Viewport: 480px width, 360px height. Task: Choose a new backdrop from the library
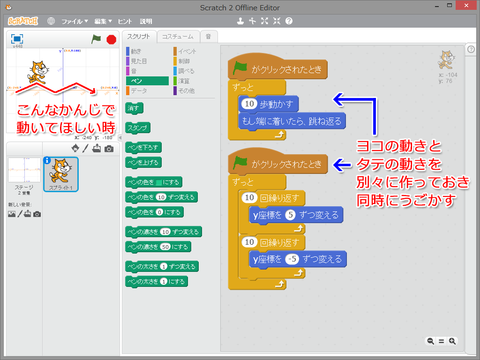(12, 214)
